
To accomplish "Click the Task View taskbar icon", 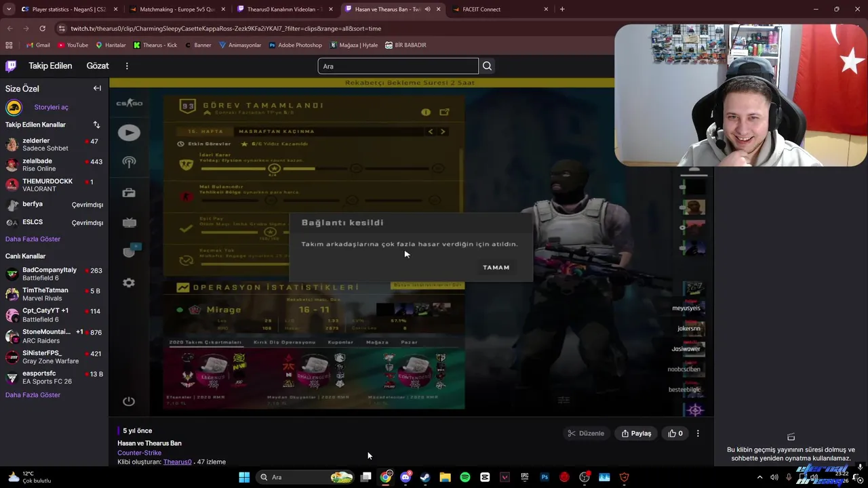I will (x=366, y=477).
